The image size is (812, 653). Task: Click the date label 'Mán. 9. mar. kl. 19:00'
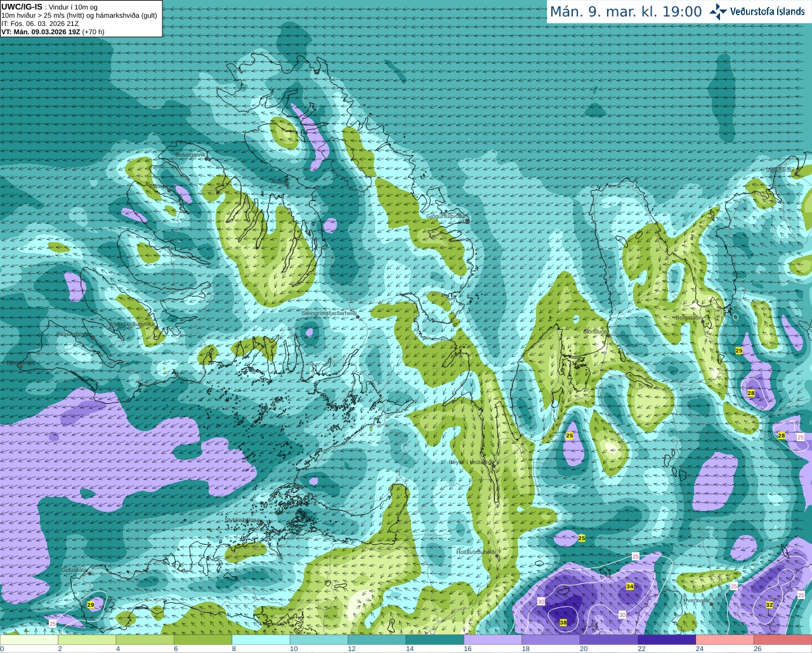[625, 11]
